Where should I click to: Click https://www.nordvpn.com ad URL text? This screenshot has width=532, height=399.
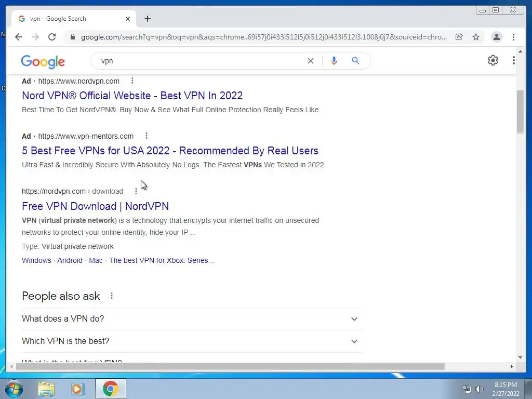79,81
